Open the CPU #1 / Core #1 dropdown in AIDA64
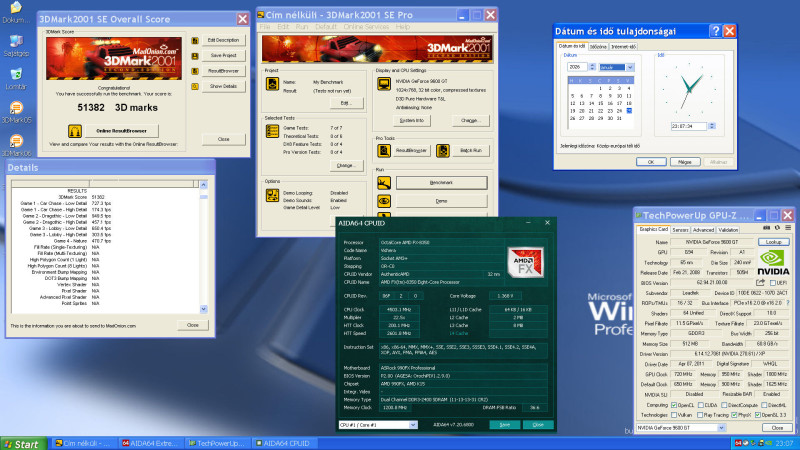 (x=413, y=425)
